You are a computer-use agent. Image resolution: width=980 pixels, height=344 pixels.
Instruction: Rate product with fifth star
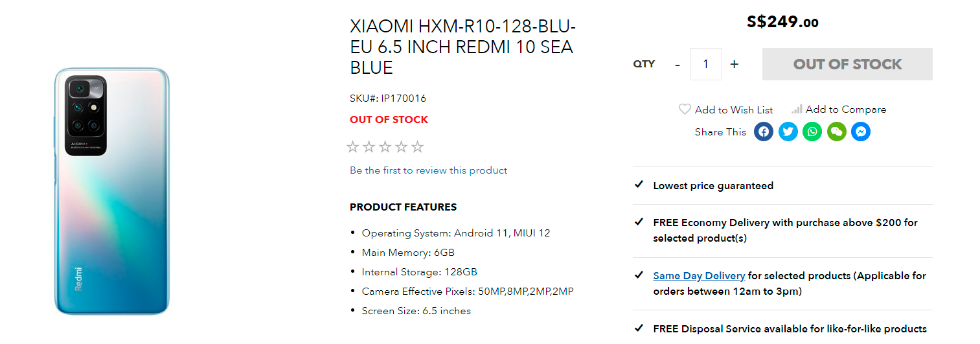pyautogui.click(x=418, y=147)
